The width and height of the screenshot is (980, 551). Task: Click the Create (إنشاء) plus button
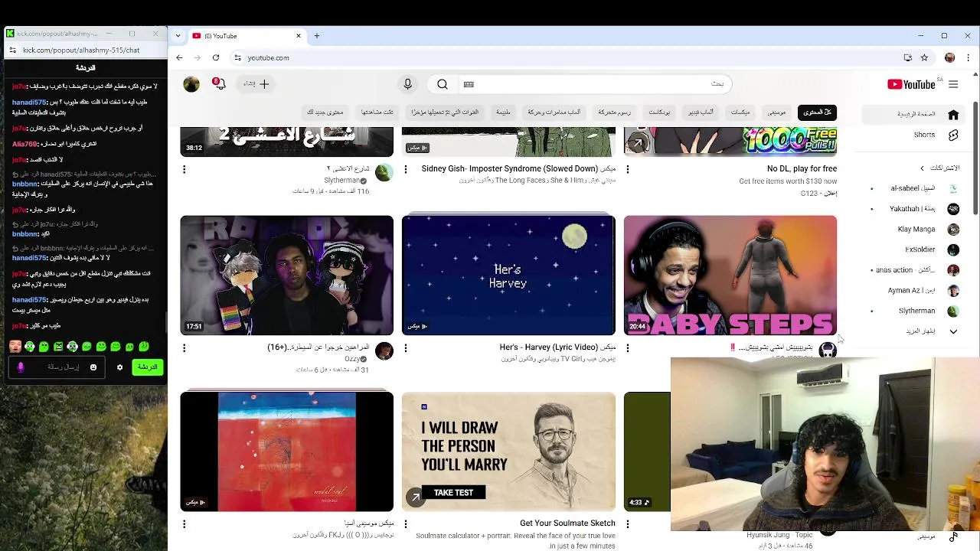(257, 84)
